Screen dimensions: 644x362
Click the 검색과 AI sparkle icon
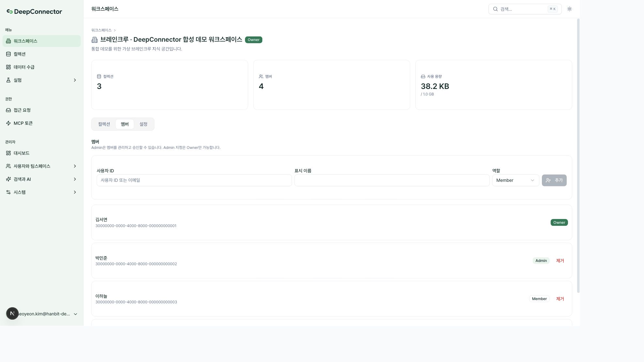coord(8,179)
